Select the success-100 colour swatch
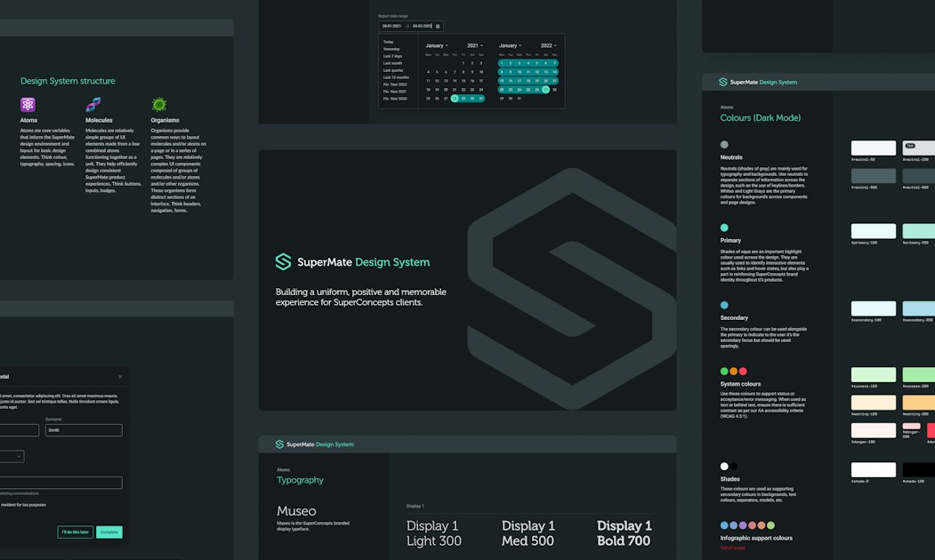Image resolution: width=935 pixels, height=560 pixels. pos(873,375)
